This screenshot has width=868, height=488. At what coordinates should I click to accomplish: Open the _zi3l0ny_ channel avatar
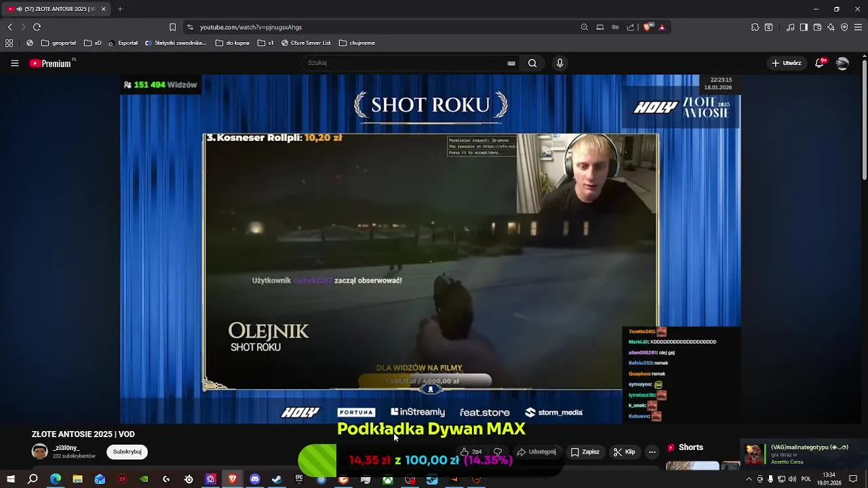tap(40, 451)
